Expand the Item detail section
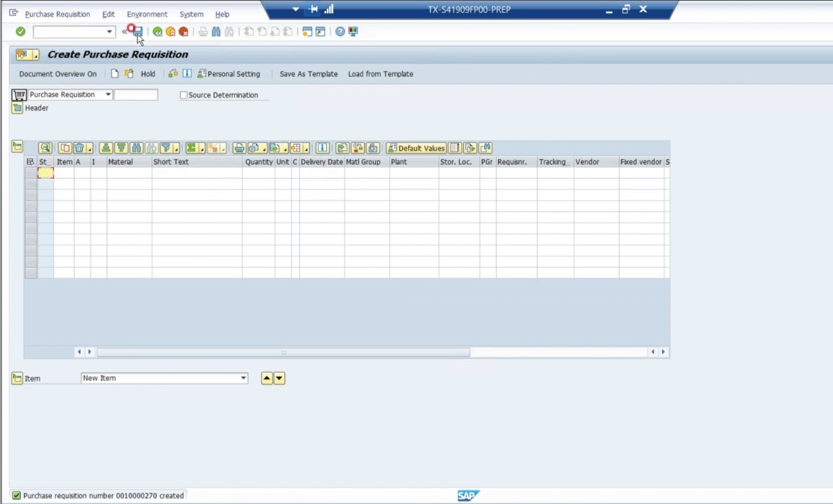 [x=17, y=378]
